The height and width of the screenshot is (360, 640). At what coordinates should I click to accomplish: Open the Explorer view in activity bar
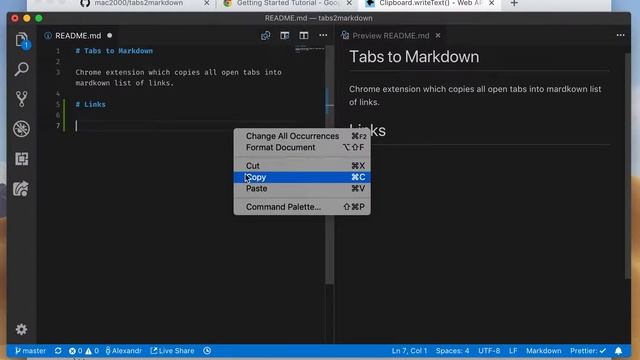pos(22,40)
